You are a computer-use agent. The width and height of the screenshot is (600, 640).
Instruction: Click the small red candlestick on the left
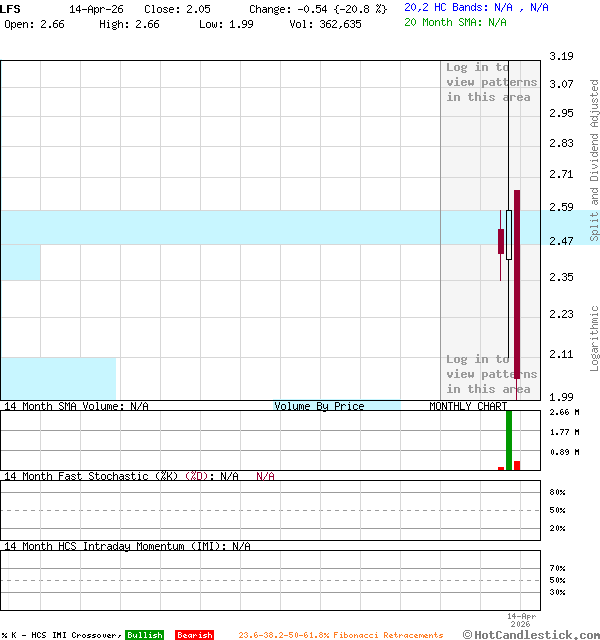(x=501, y=241)
